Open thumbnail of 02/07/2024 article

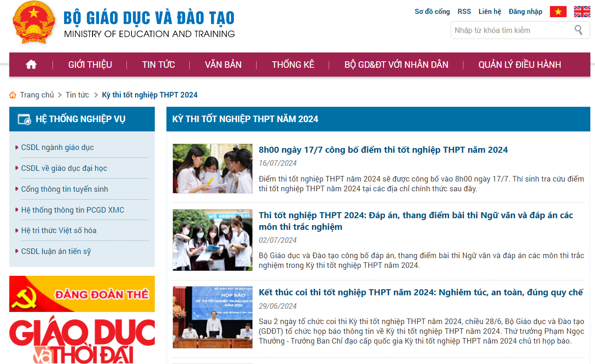point(212,240)
